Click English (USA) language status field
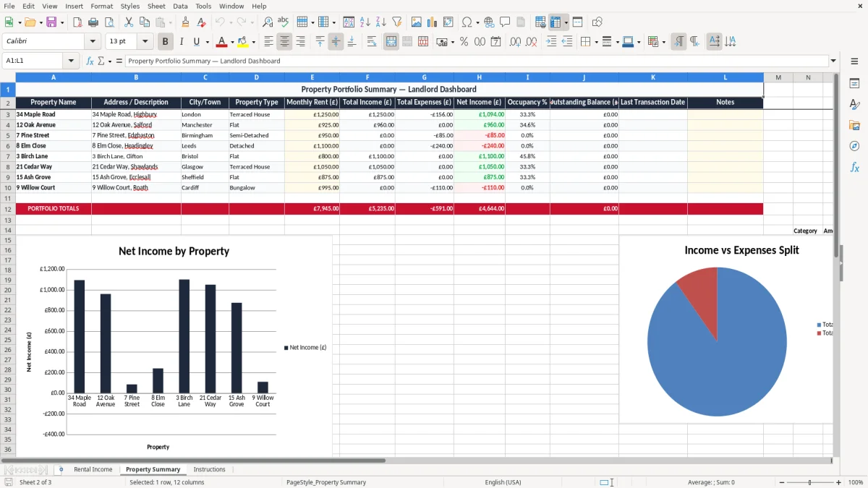Screen dimensions: 868x488 point(503,482)
